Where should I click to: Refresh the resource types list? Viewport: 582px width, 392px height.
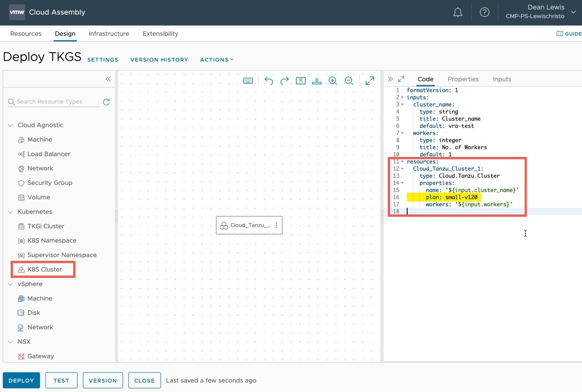pyautogui.click(x=106, y=102)
